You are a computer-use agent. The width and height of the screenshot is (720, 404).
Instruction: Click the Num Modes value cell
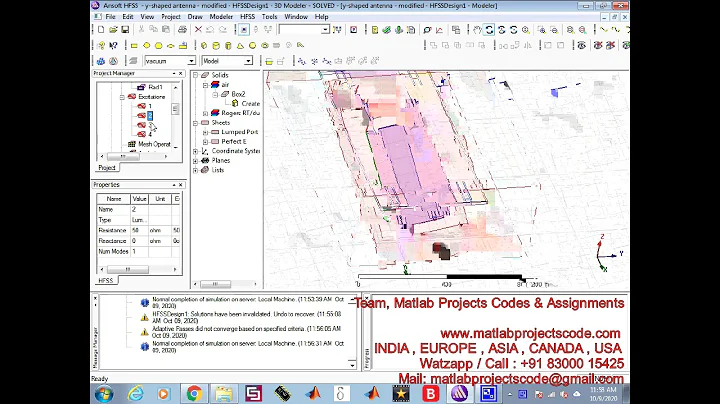pyautogui.click(x=139, y=252)
